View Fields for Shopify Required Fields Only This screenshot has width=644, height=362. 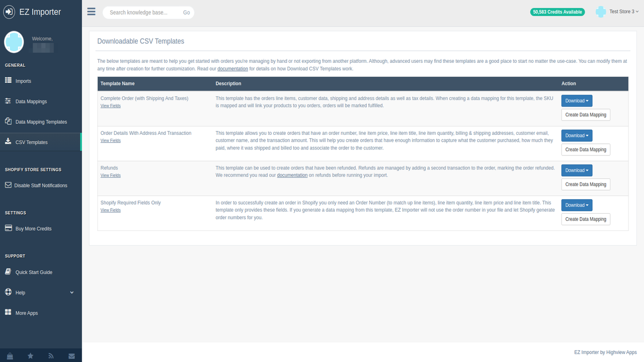[x=111, y=210]
